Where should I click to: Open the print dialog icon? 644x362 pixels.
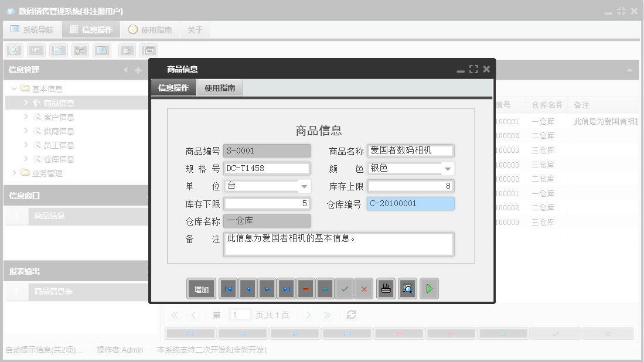tap(385, 288)
